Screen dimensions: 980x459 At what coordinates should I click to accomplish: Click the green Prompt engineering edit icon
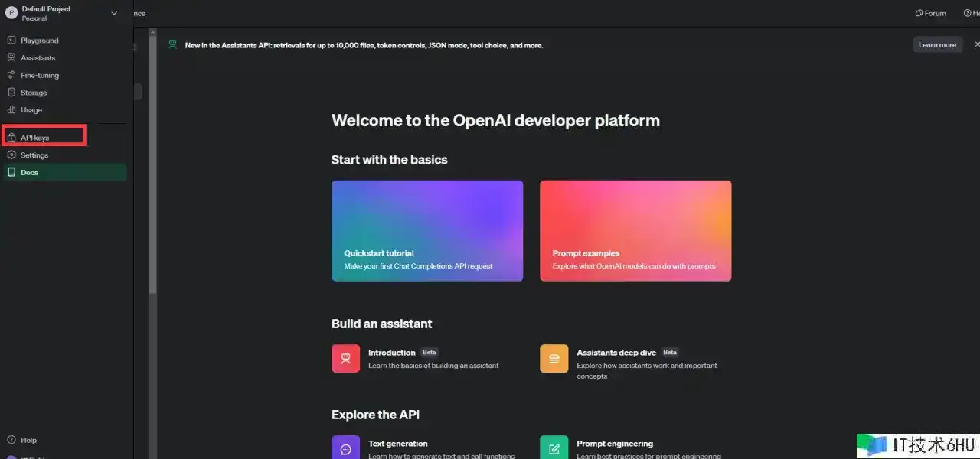tap(554, 448)
